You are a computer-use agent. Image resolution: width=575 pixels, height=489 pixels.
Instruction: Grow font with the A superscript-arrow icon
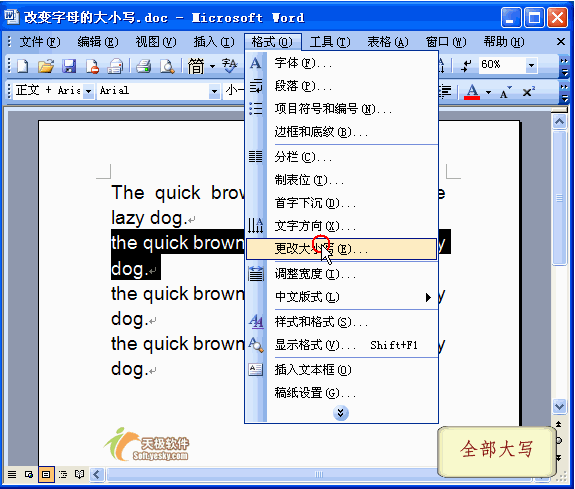505,92
